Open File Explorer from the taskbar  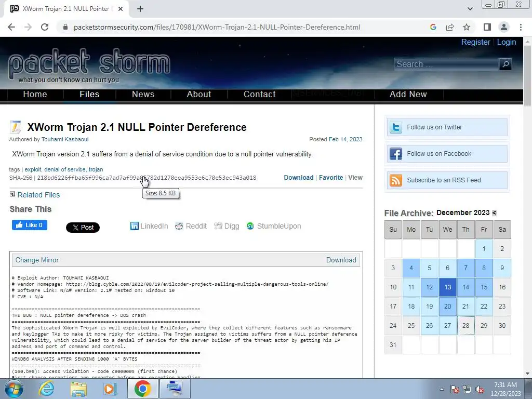[x=78, y=389]
